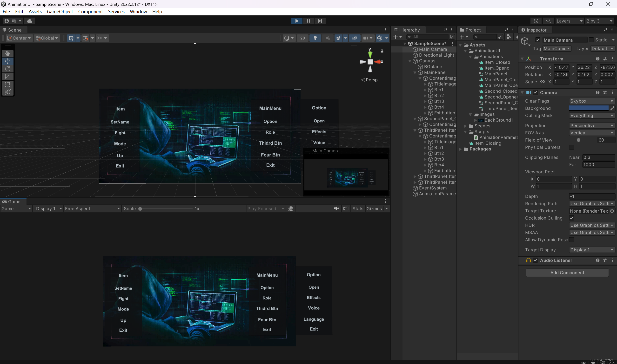Enable Physical Camera checkbox
The image size is (617, 364).
tap(572, 147)
